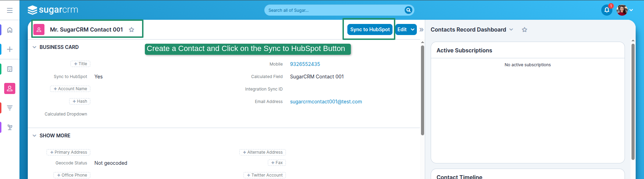
Task: Favorite the contact with the star
Action: click(131, 29)
